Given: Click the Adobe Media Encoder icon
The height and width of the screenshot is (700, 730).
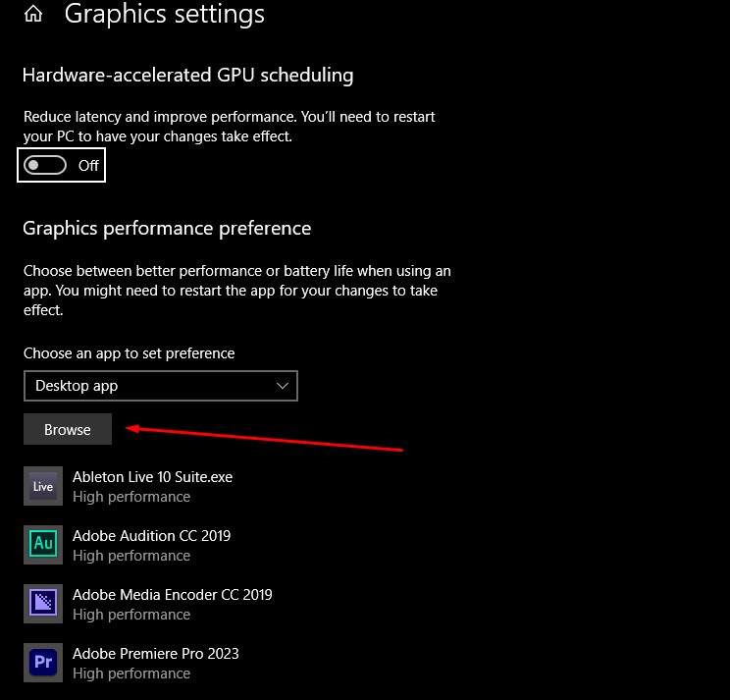Looking at the screenshot, I should (x=42, y=604).
